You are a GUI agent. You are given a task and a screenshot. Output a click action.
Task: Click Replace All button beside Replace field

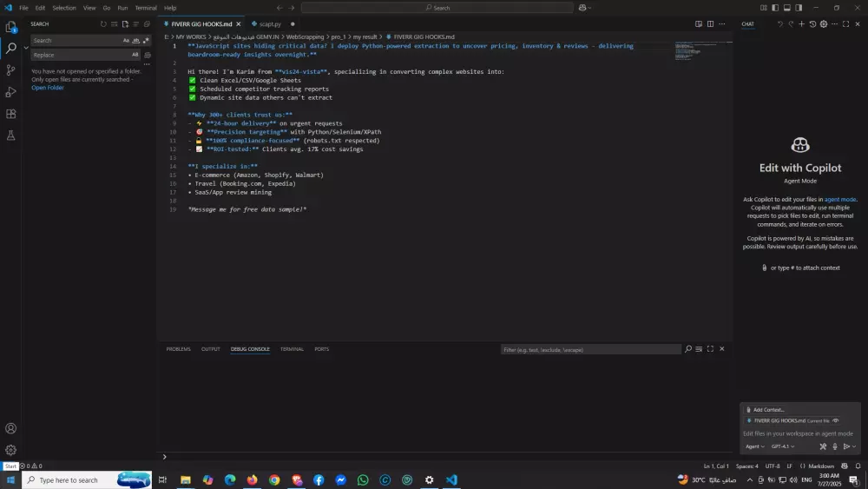[x=148, y=55]
